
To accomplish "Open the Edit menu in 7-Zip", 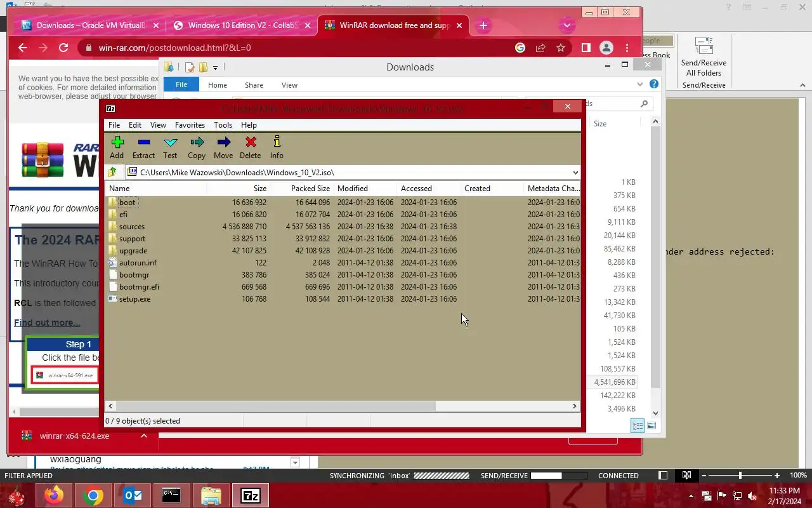I will click(135, 125).
